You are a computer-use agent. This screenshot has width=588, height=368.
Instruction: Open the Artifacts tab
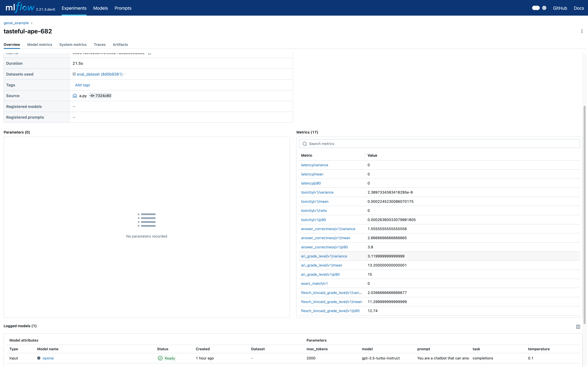120,45
